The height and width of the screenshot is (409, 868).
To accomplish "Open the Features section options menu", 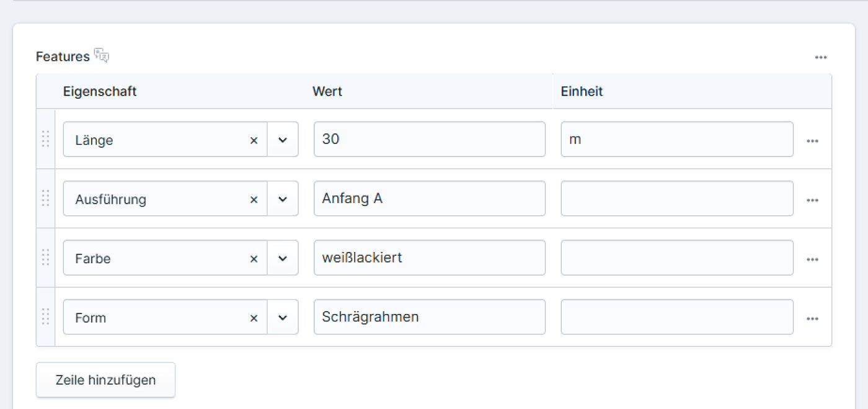I will (821, 58).
